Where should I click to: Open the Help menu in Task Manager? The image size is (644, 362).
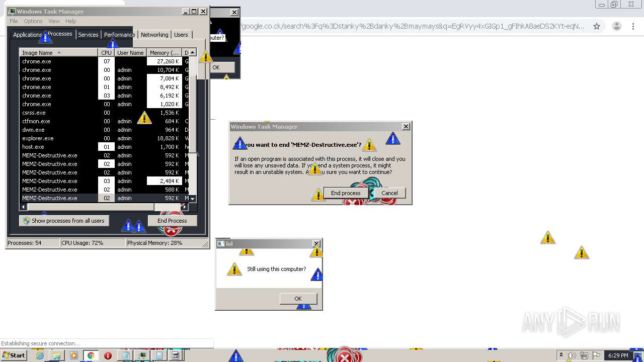(x=71, y=21)
